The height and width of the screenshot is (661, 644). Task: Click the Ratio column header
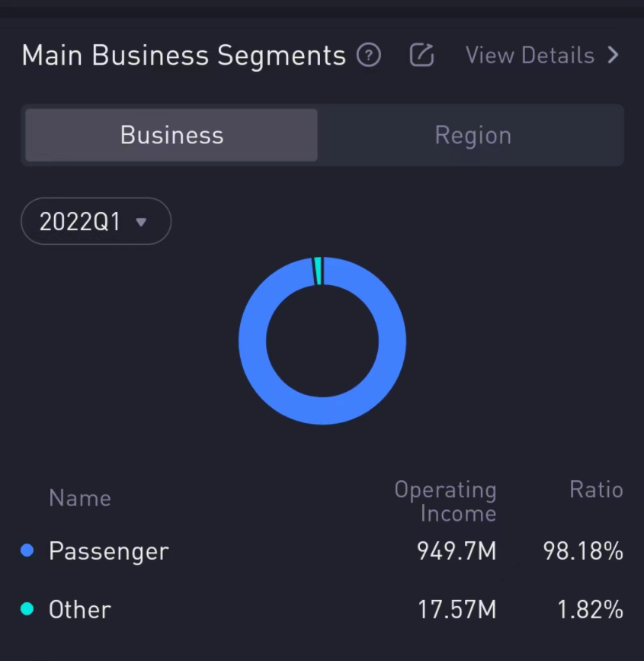pyautogui.click(x=596, y=489)
